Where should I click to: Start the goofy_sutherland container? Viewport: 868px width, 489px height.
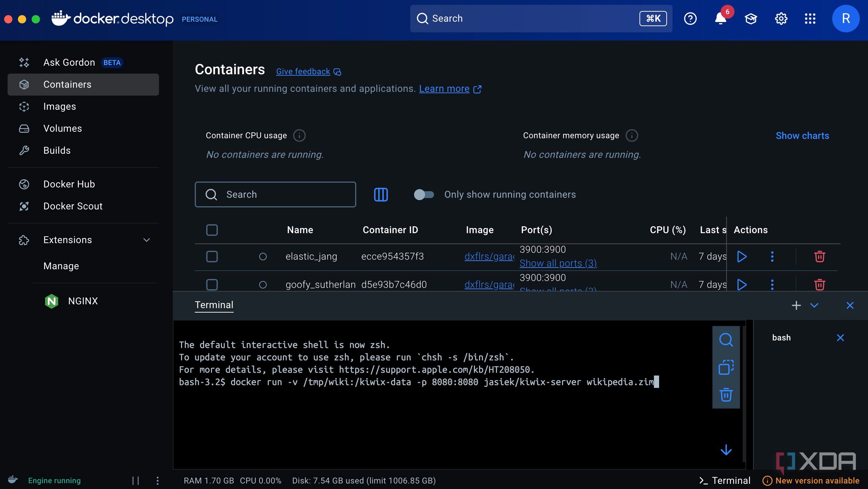(x=742, y=285)
